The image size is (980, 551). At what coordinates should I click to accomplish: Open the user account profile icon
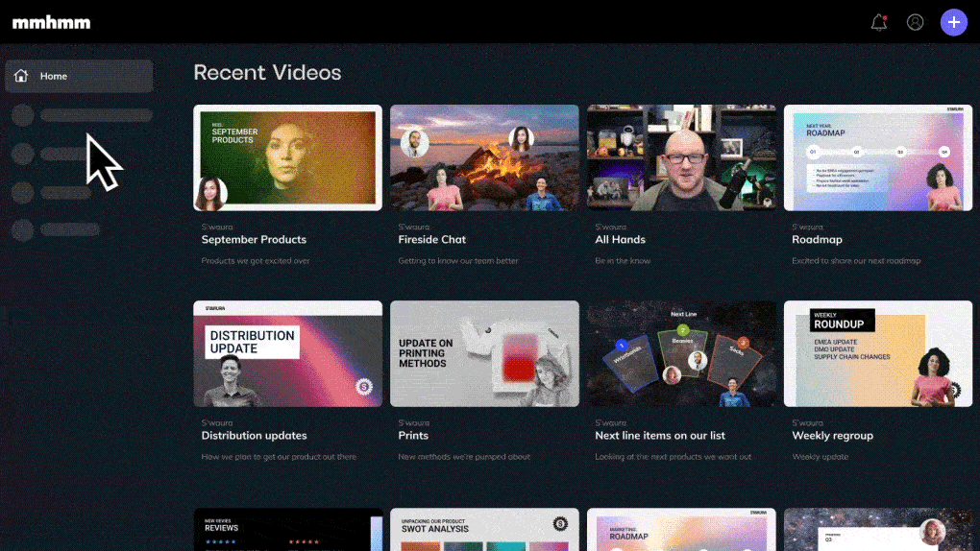pyautogui.click(x=915, y=22)
